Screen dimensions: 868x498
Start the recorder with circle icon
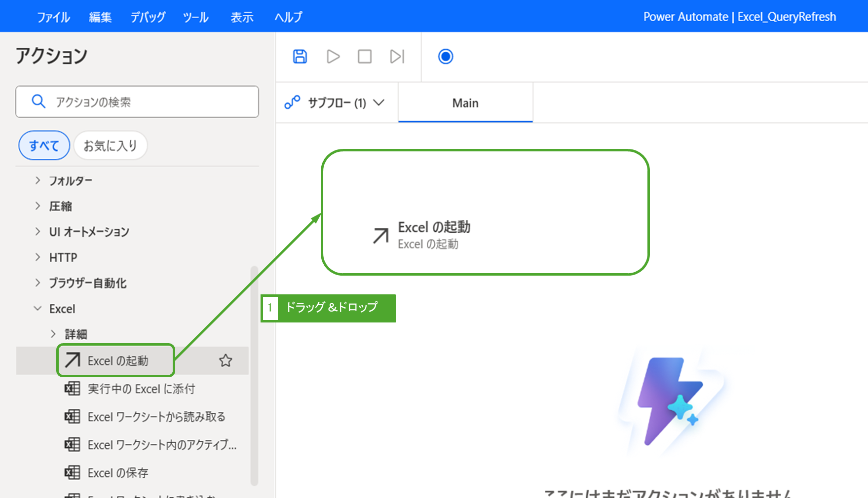tap(445, 57)
